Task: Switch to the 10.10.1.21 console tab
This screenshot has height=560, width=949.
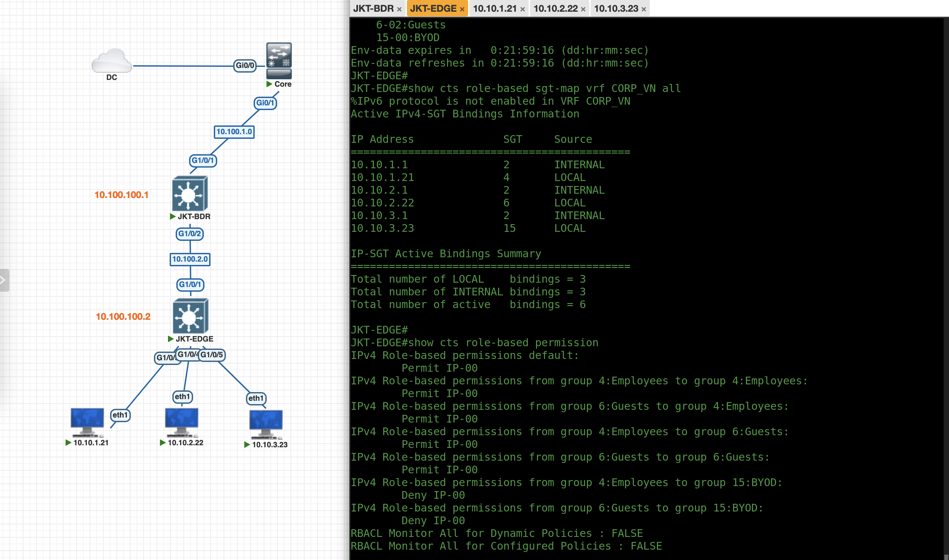Action: (494, 8)
